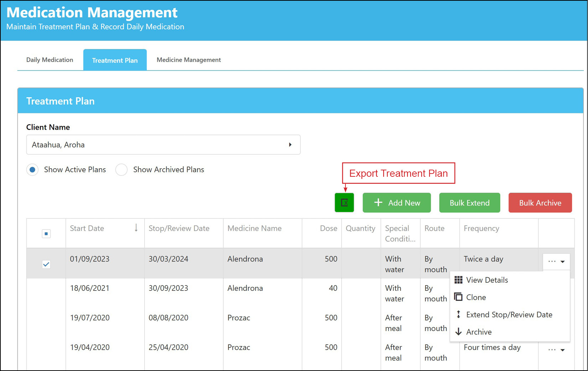Click the plus icon on Add New
588x371 pixels.
pos(378,202)
